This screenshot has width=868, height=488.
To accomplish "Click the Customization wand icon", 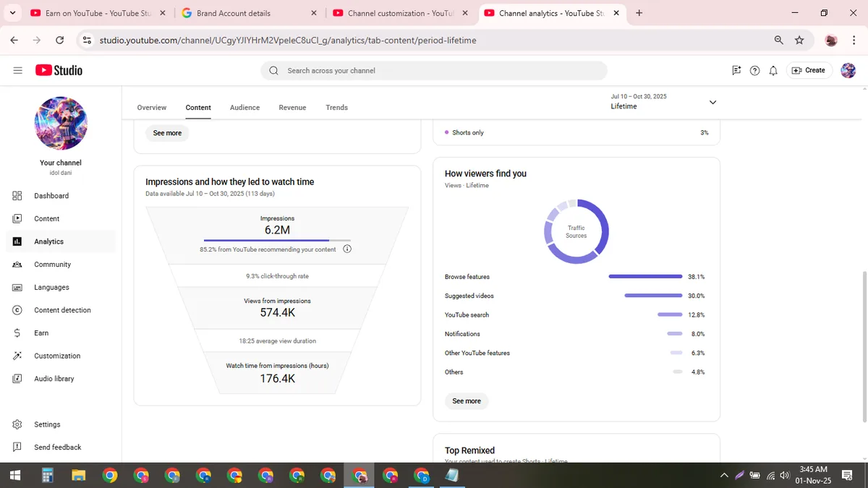I will click(x=17, y=356).
